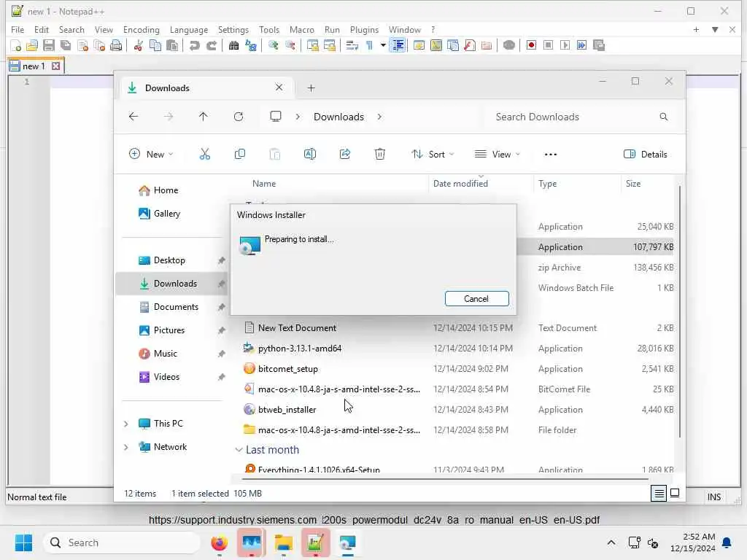Click the Redo arrow in Notepad++ toolbar
Image resolution: width=747 pixels, height=560 pixels.
212,46
